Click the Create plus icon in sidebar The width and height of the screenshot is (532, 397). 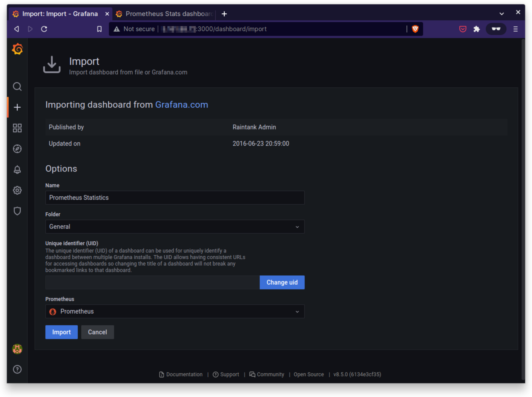pos(17,107)
